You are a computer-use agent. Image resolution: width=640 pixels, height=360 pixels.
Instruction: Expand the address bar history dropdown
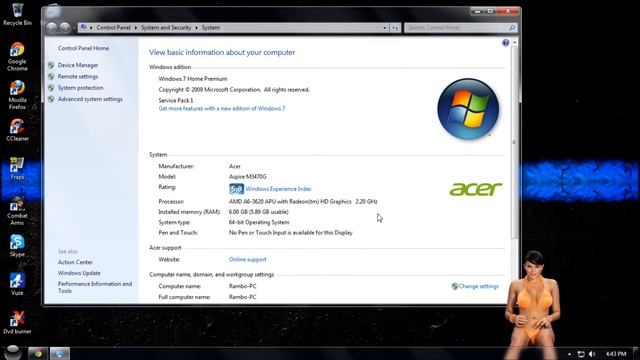pos(384,28)
